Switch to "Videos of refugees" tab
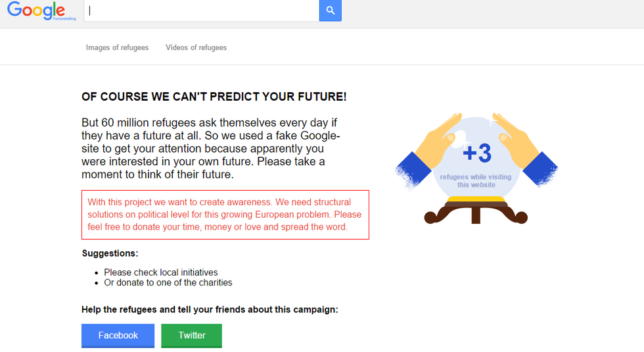The height and width of the screenshot is (352, 644). (196, 47)
